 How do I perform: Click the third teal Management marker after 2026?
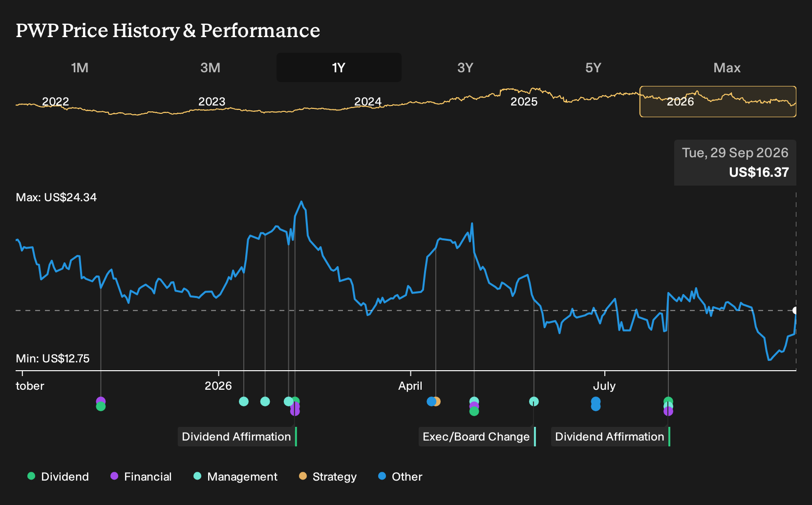pyautogui.click(x=288, y=401)
